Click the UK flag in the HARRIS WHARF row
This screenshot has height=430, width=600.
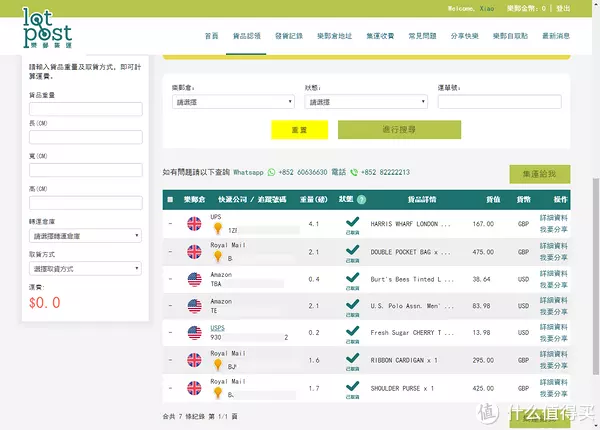[x=194, y=224]
